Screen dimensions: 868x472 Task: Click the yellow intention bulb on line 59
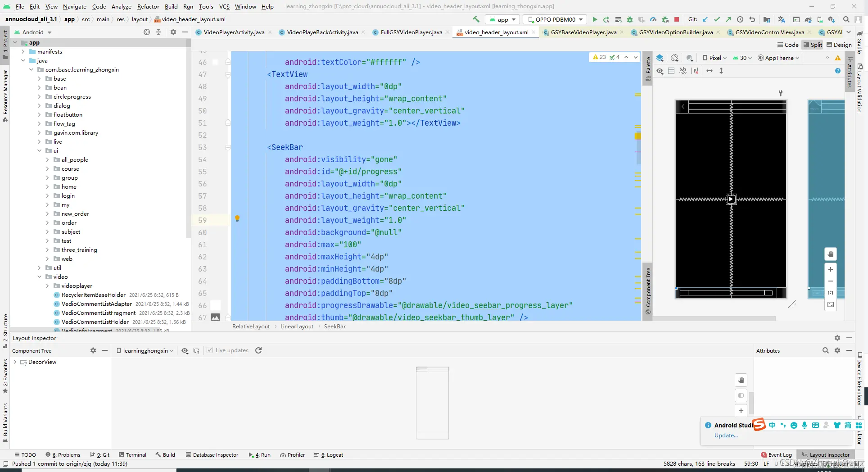(x=237, y=218)
